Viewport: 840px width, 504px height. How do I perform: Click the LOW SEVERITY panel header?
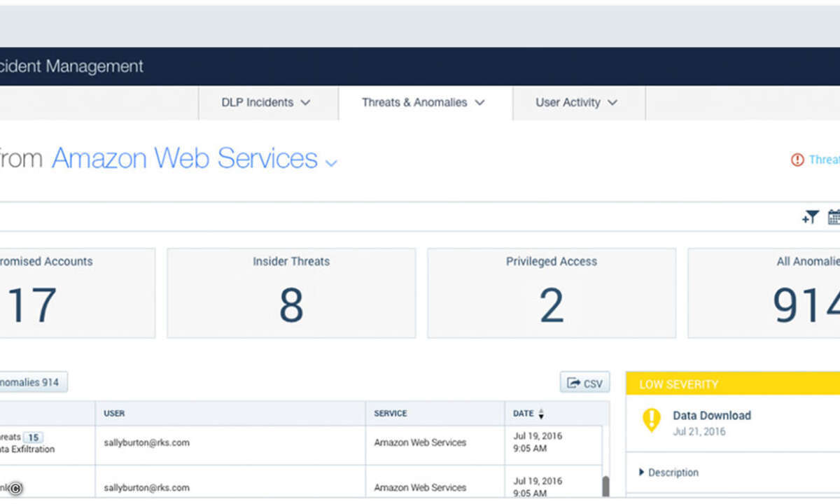point(733,384)
